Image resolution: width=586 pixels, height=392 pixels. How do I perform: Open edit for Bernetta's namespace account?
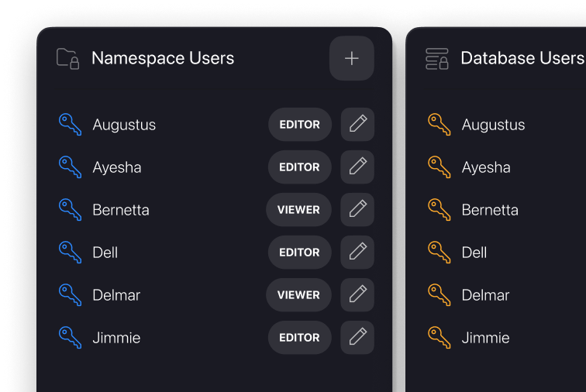(x=357, y=209)
